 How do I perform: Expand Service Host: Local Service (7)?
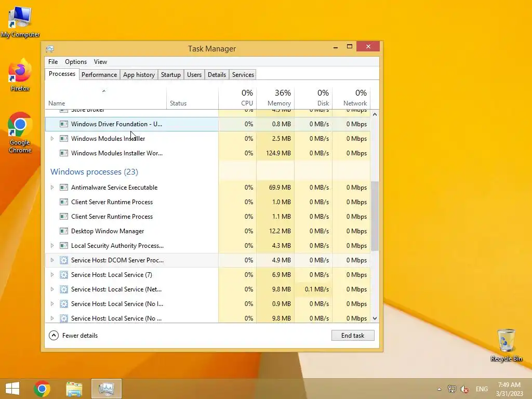52,275
